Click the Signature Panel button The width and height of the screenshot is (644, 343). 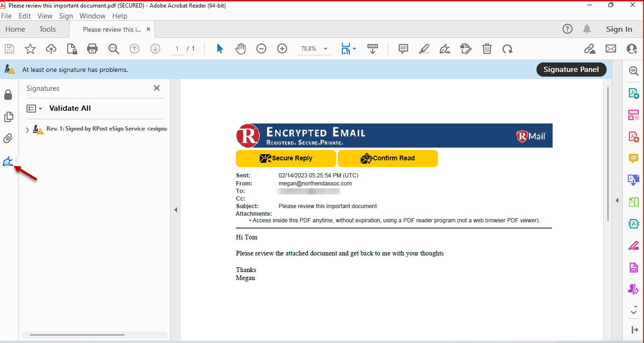[x=571, y=70]
